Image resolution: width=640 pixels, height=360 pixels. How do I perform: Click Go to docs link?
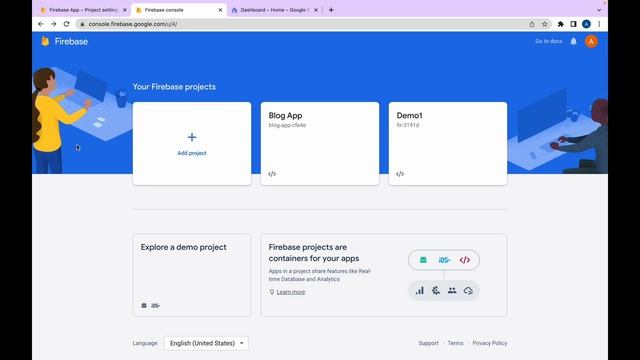[x=549, y=41]
